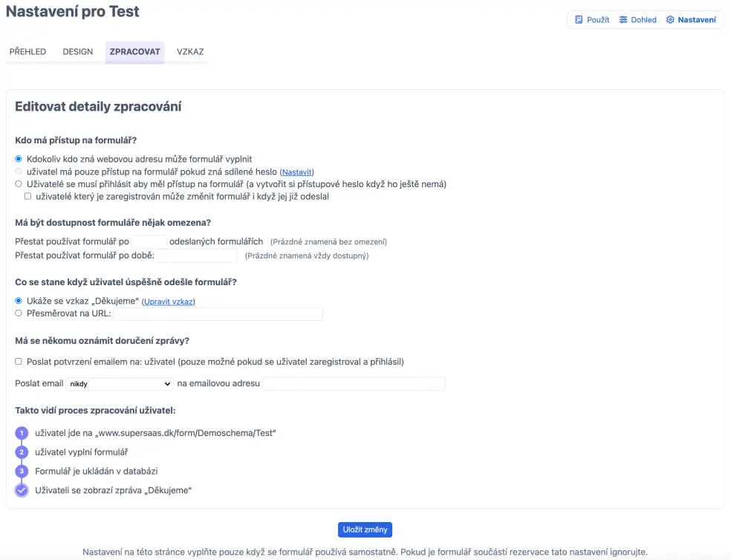This screenshot has width=731, height=560.
Task: Click the step 2 circle marker
Action: tap(22, 452)
